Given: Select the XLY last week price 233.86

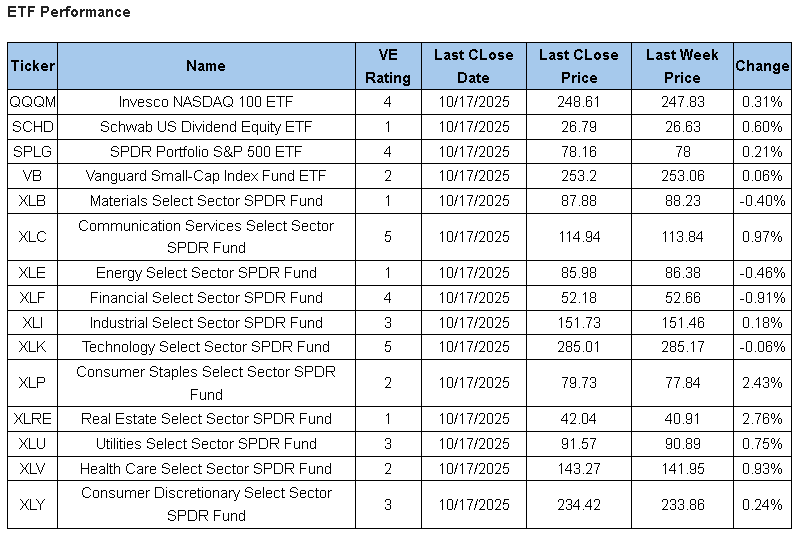Looking at the screenshot, I should click(682, 505).
